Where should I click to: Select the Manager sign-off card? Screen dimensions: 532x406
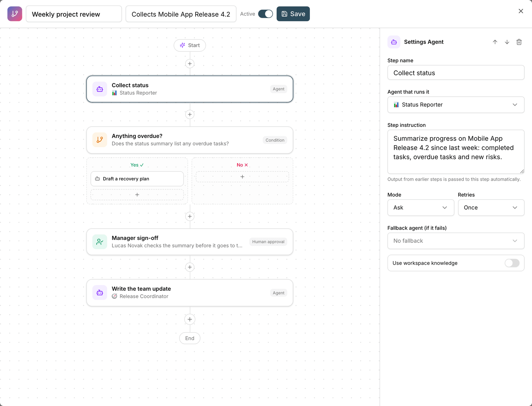(x=190, y=242)
